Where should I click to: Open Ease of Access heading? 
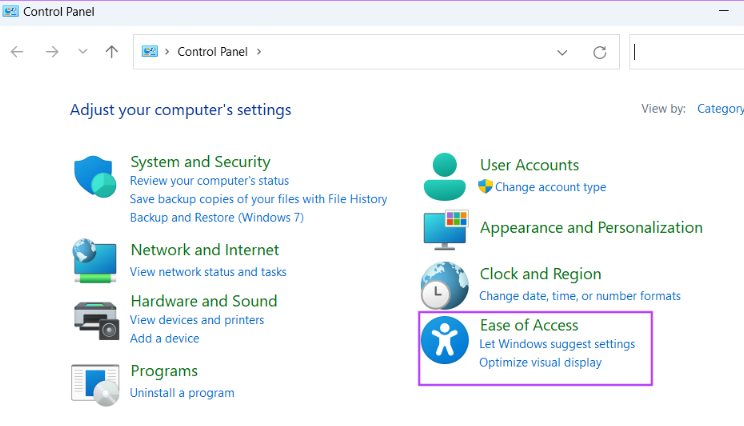pyautogui.click(x=529, y=325)
